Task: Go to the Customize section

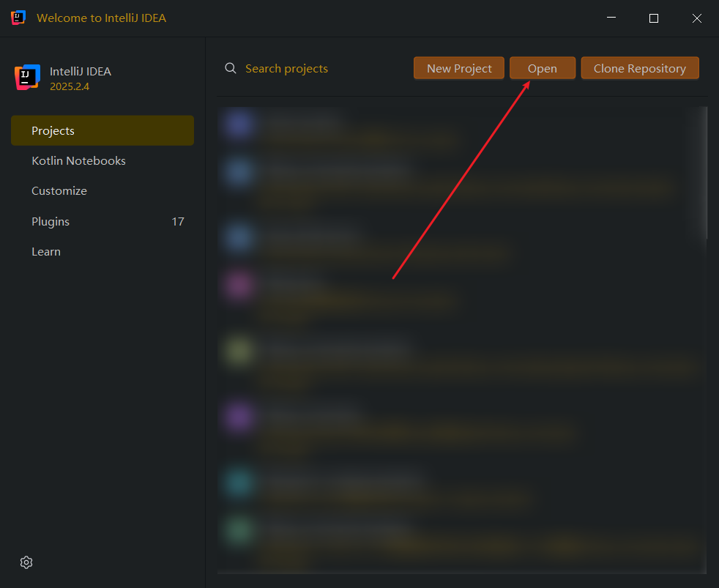Action: [59, 190]
